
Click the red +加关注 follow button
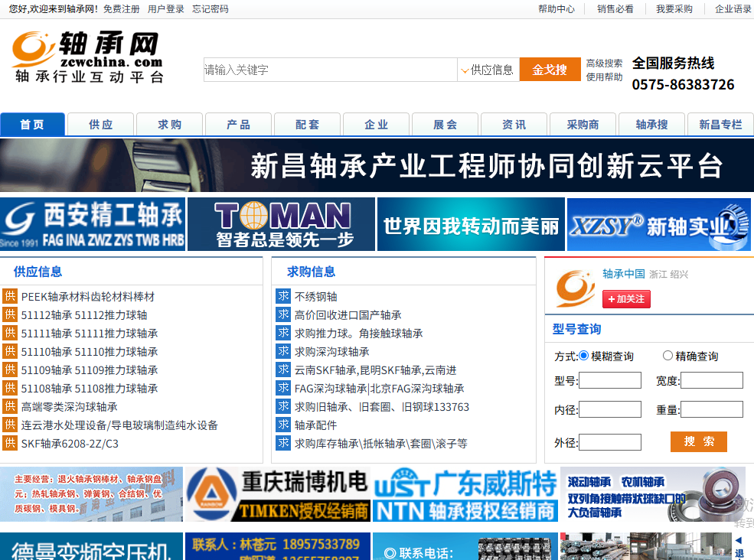pyautogui.click(x=626, y=299)
